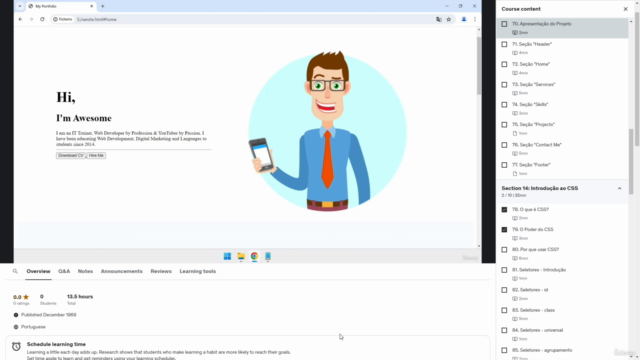The width and height of the screenshot is (640, 360).
Task: Open the browser profile icon
Action: pyautogui.click(x=464, y=19)
